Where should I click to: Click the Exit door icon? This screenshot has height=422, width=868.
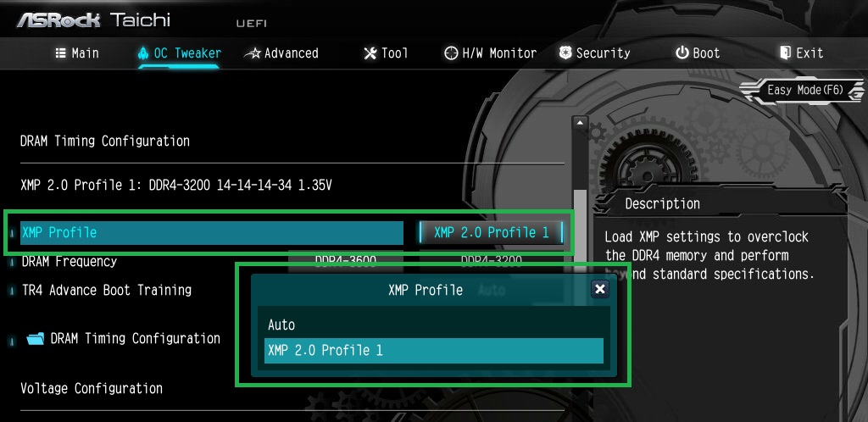click(785, 53)
